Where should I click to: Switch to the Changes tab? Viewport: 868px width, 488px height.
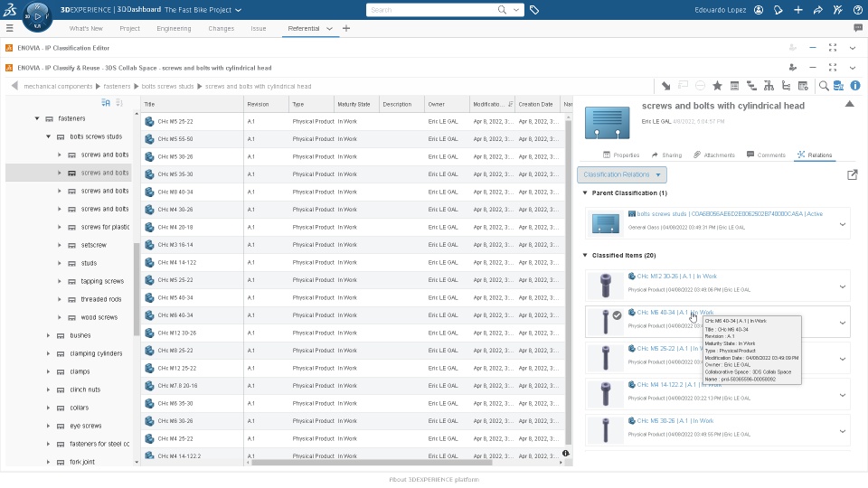tap(221, 28)
